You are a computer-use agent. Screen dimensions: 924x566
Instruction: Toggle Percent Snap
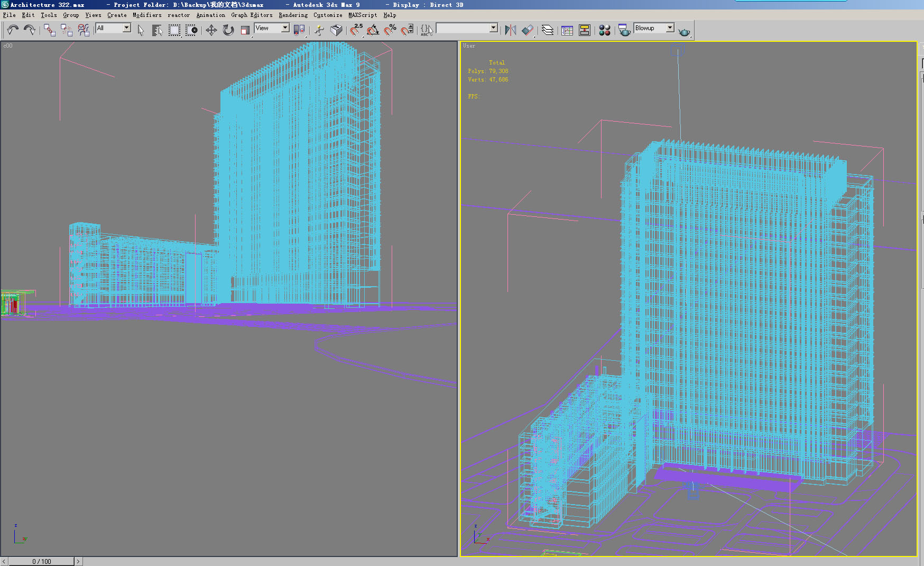pyautogui.click(x=390, y=30)
